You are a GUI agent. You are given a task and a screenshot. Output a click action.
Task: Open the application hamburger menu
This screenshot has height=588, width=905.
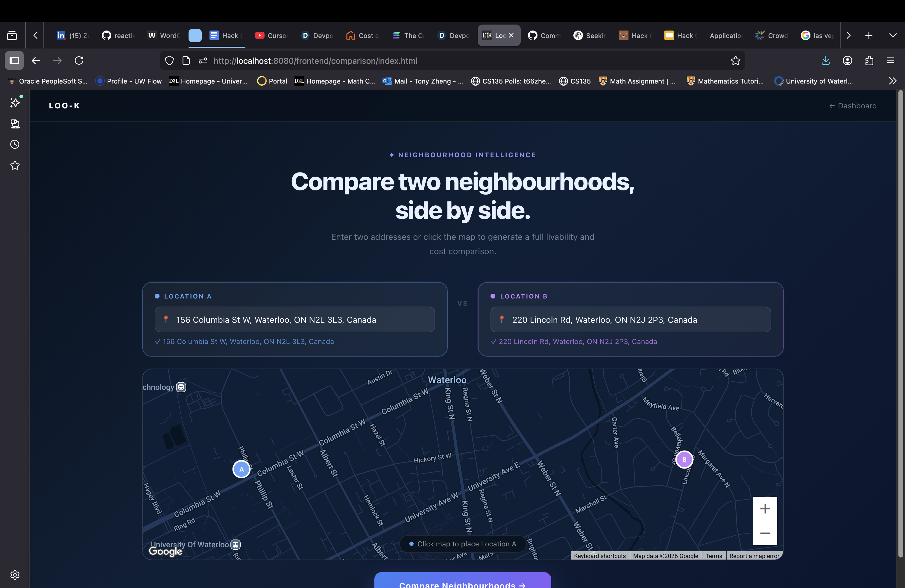(891, 61)
